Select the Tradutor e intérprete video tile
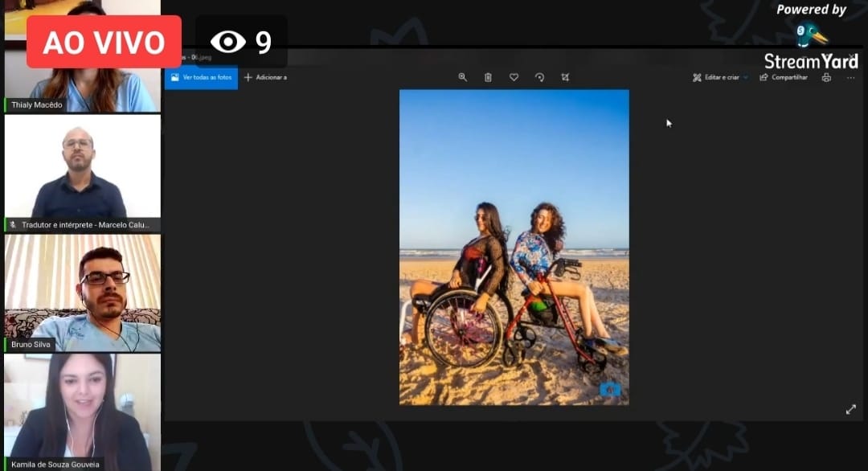 tap(82, 173)
